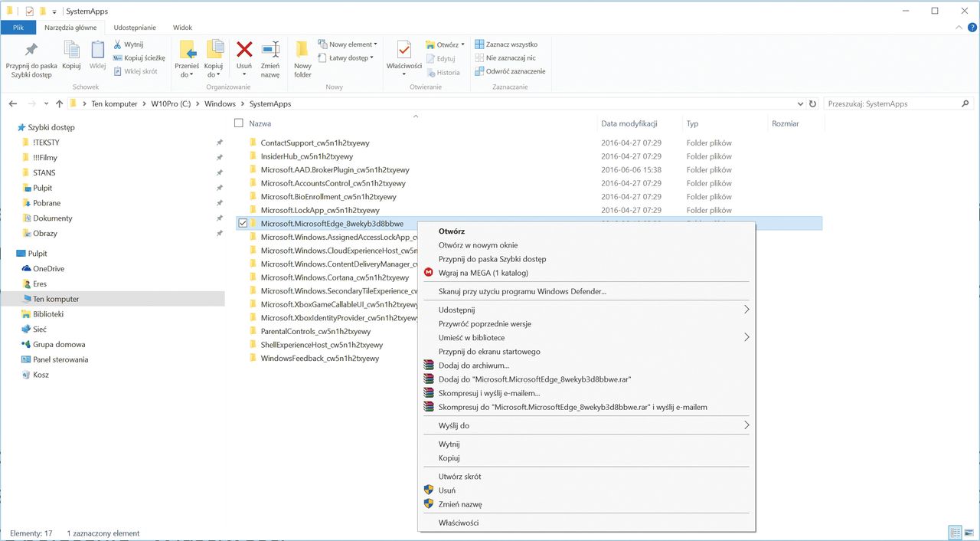
Task: Sort by the Typ column header
Action: pyautogui.click(x=692, y=123)
